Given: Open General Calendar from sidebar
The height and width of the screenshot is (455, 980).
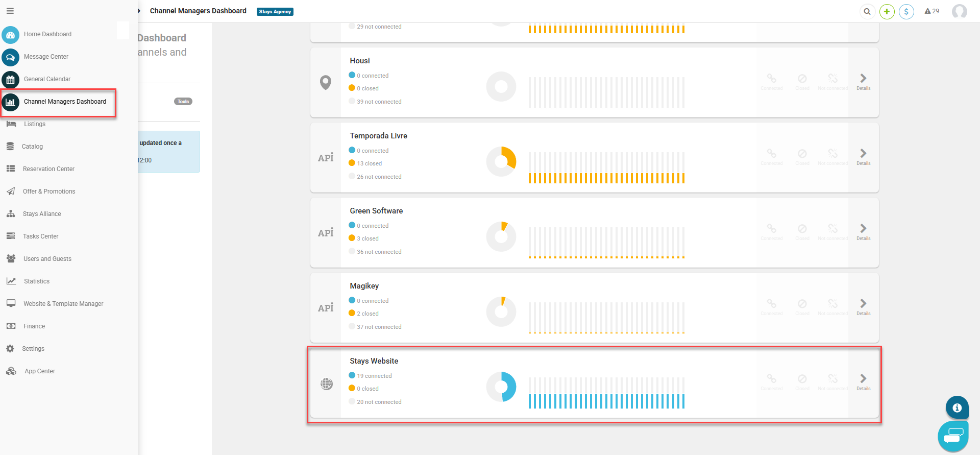Looking at the screenshot, I should [47, 79].
